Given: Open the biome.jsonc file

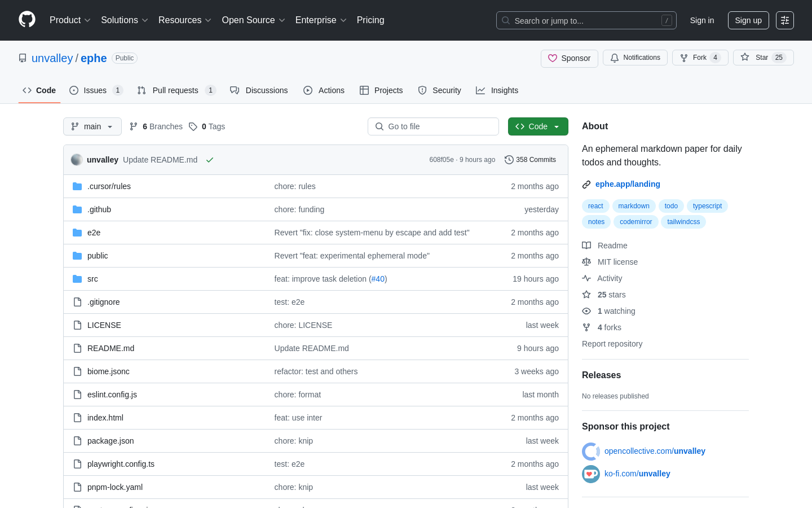Looking at the screenshot, I should [108, 371].
